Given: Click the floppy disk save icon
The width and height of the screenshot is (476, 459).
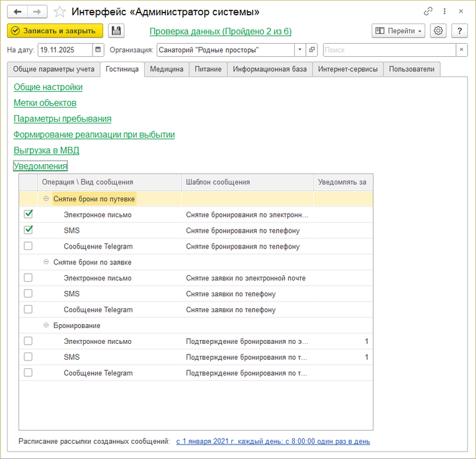Looking at the screenshot, I should pyautogui.click(x=116, y=31).
